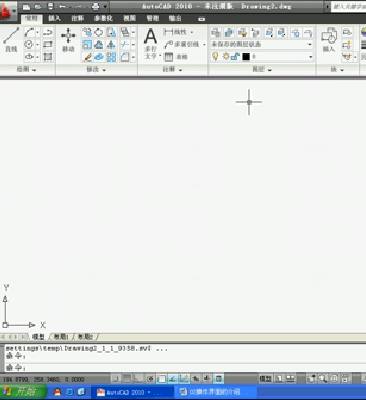Select the Model (模型) layout tab

(x=38, y=337)
